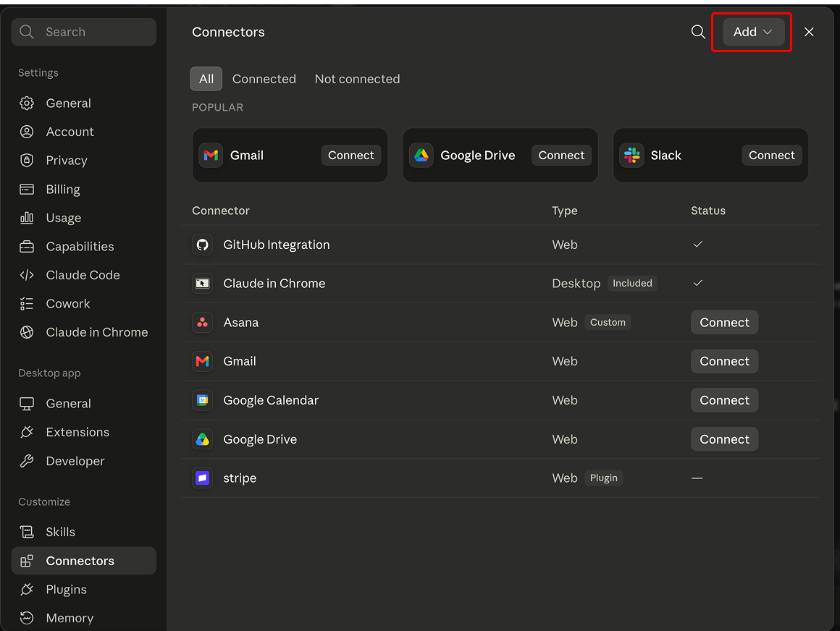840x631 pixels.
Task: Open Memory under Customize
Action: [x=83, y=618]
